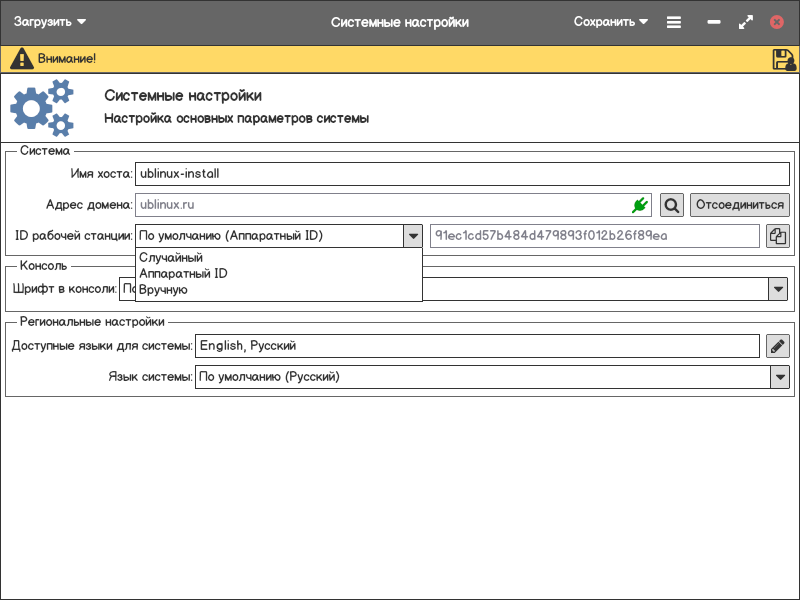Open the hamburger menu in title bar

(x=674, y=22)
